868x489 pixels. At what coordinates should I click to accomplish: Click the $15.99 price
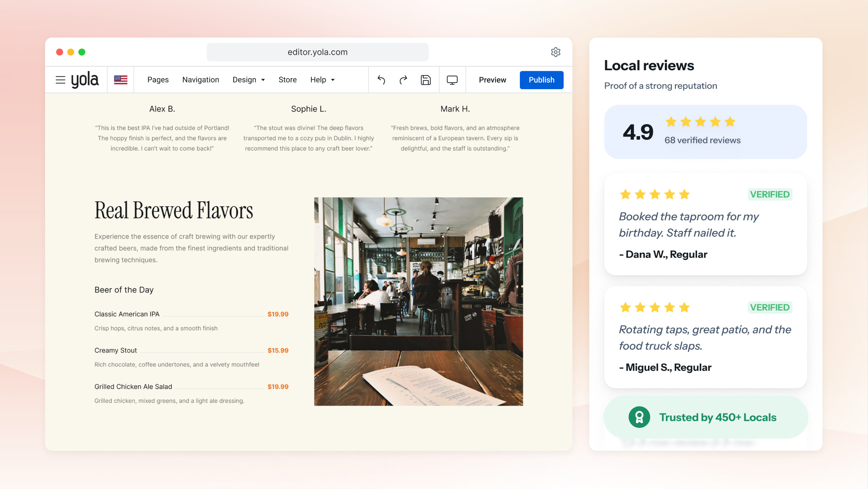pos(278,350)
